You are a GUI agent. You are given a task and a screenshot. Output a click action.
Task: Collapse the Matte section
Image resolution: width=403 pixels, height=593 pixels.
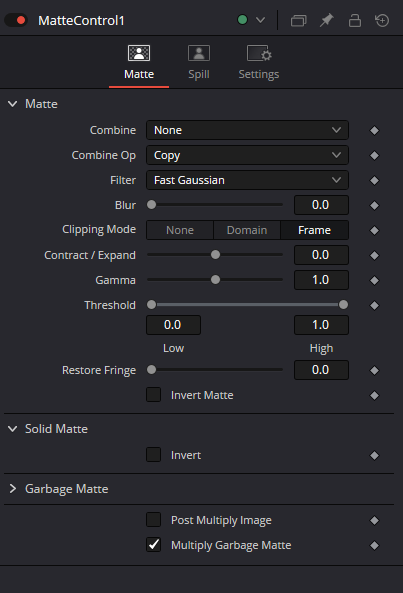click(12, 104)
